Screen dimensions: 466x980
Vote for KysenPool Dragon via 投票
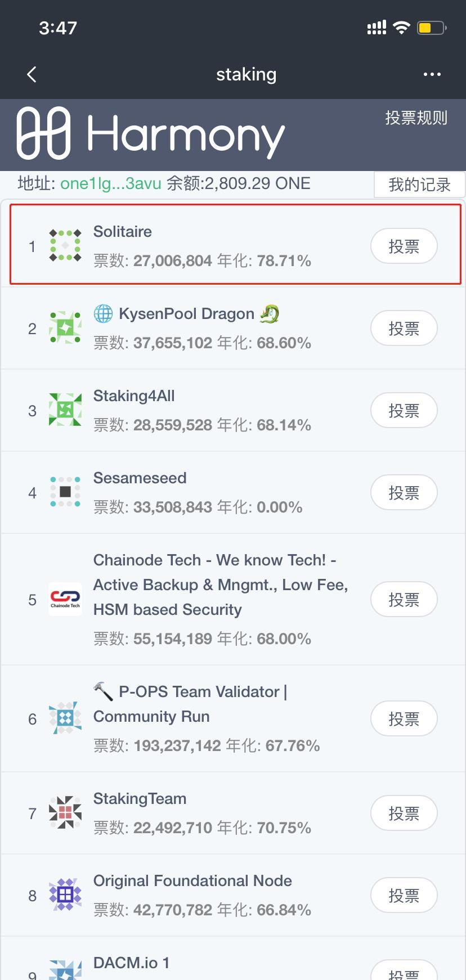(x=404, y=329)
